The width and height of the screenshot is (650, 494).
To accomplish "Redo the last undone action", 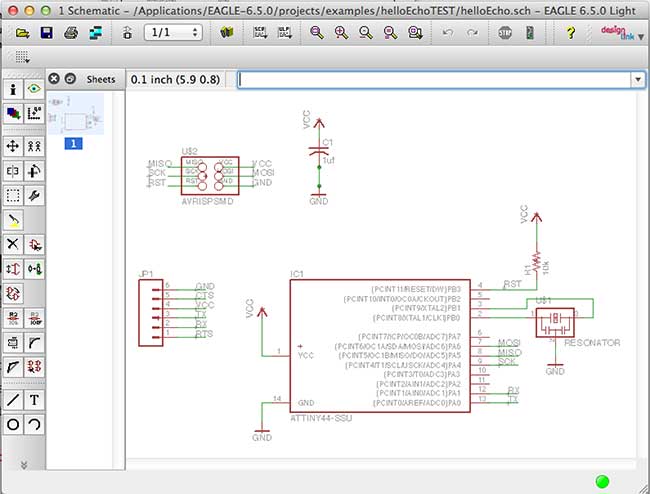I will click(472, 33).
